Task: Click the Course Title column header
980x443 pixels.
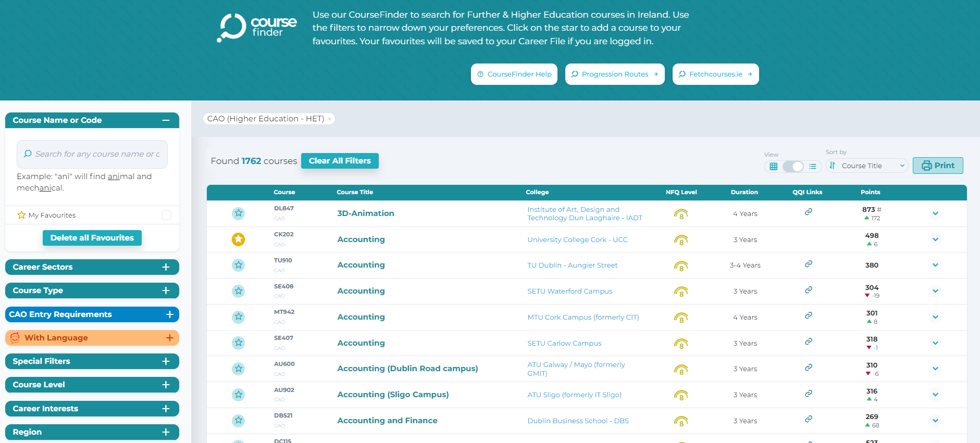Action: tap(355, 192)
